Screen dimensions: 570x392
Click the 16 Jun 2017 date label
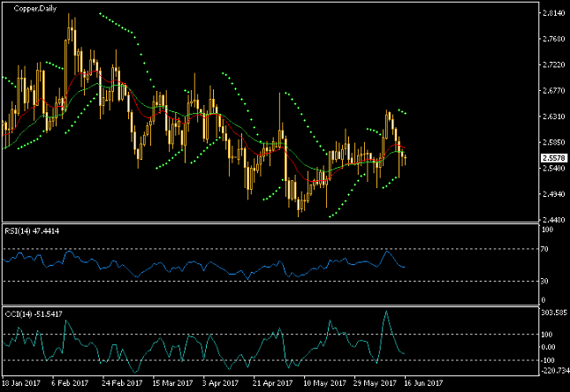tap(423, 383)
